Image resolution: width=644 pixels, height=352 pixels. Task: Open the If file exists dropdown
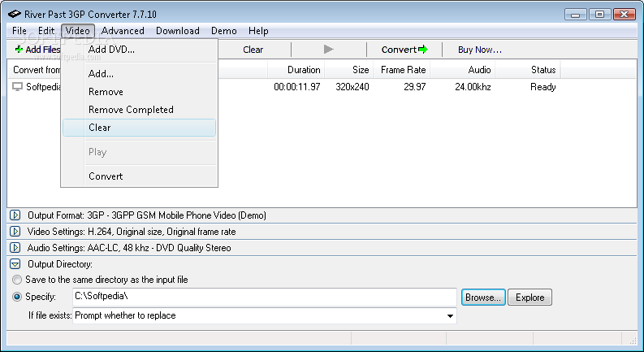450,315
